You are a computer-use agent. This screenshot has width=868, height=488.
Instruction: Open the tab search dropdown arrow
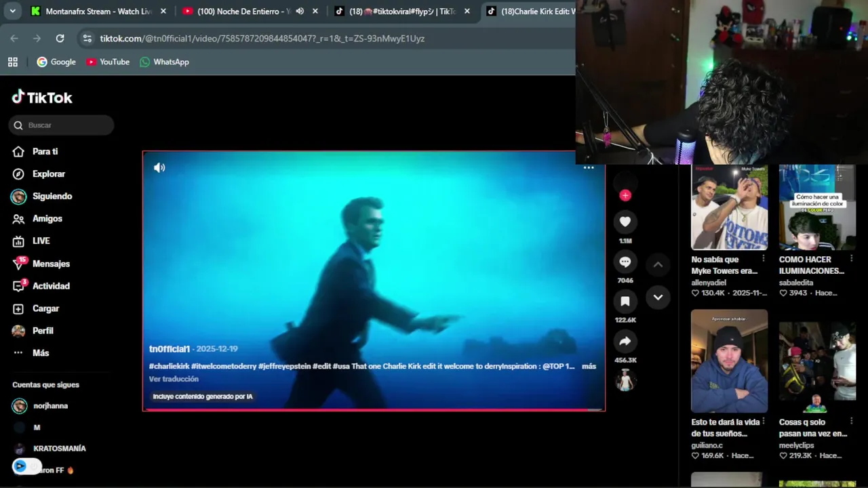12,12
